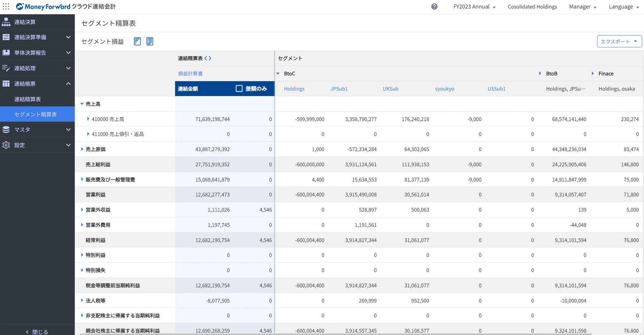Click the 連結決算 organization chart icon
Screen dimensions: 644x335
click(6, 22)
